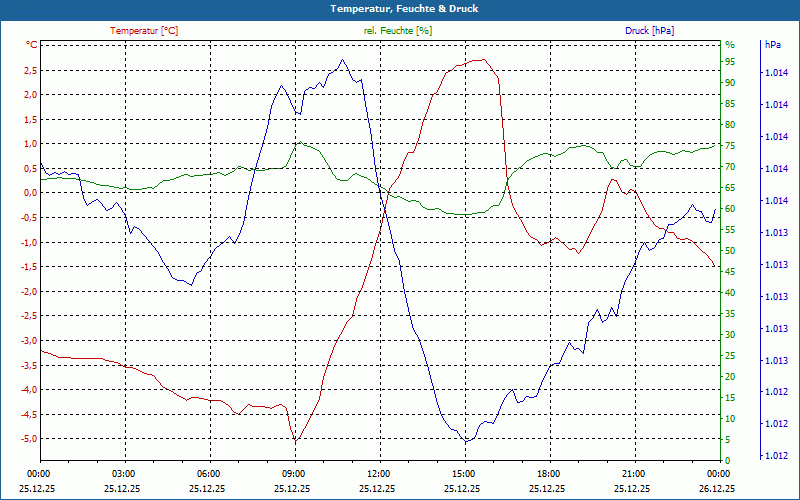Image resolution: width=800 pixels, height=500 pixels.
Task: Click the 09:00 time axis marker
Action: (x=294, y=473)
